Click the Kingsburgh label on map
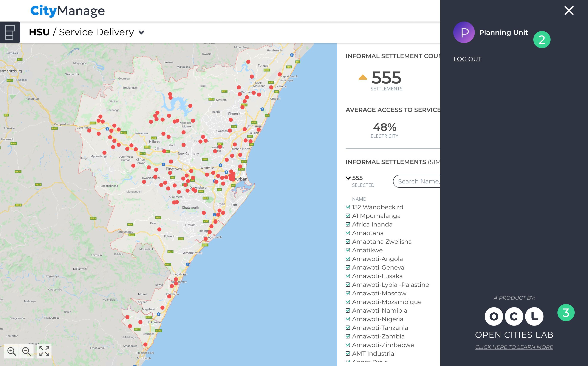Viewport: 588px width, 366px height. tap(180, 274)
